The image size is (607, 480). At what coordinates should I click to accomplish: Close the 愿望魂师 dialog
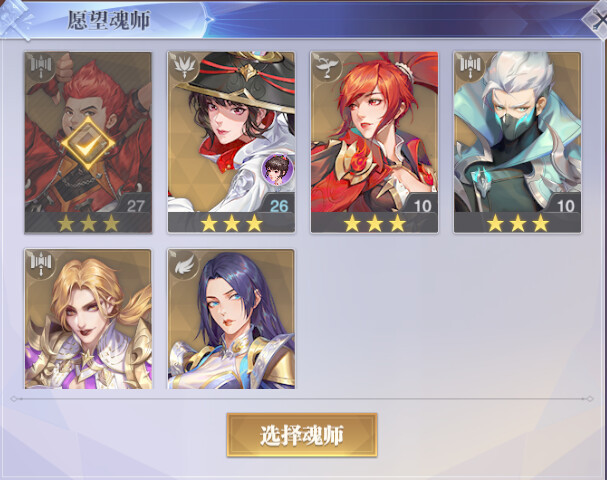[x=596, y=20]
